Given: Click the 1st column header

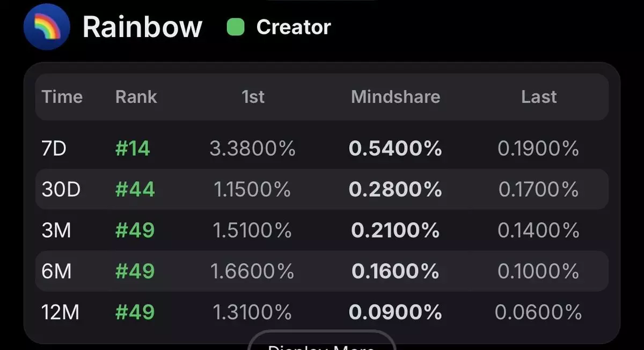Looking at the screenshot, I should point(253,97).
